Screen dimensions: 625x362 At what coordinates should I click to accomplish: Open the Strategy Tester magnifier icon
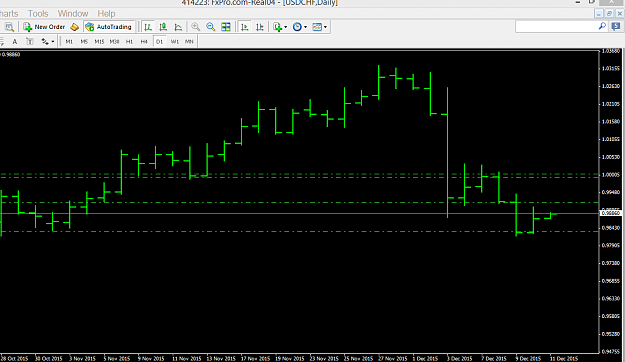point(9,27)
